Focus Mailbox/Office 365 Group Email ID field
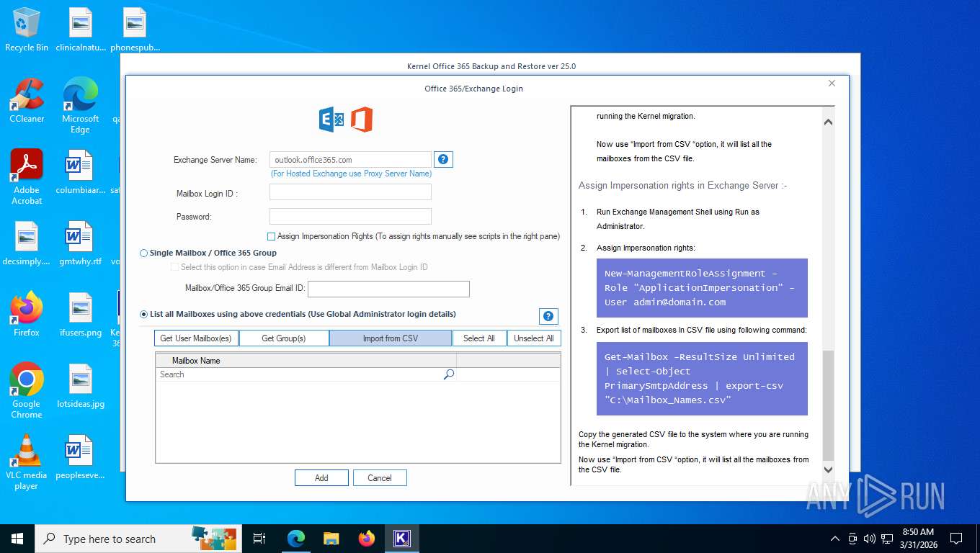This screenshot has height=553, width=980. 388,289
